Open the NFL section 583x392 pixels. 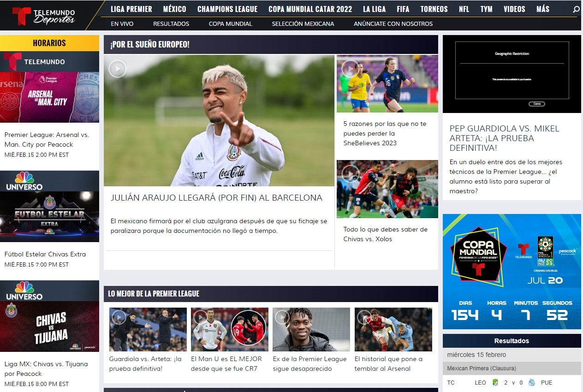tap(464, 8)
